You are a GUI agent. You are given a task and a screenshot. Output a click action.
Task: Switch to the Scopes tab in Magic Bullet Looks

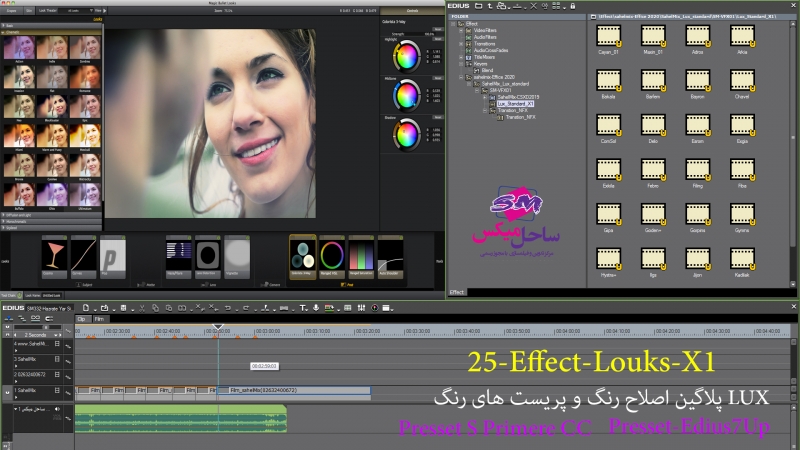pyautogui.click(x=11, y=11)
